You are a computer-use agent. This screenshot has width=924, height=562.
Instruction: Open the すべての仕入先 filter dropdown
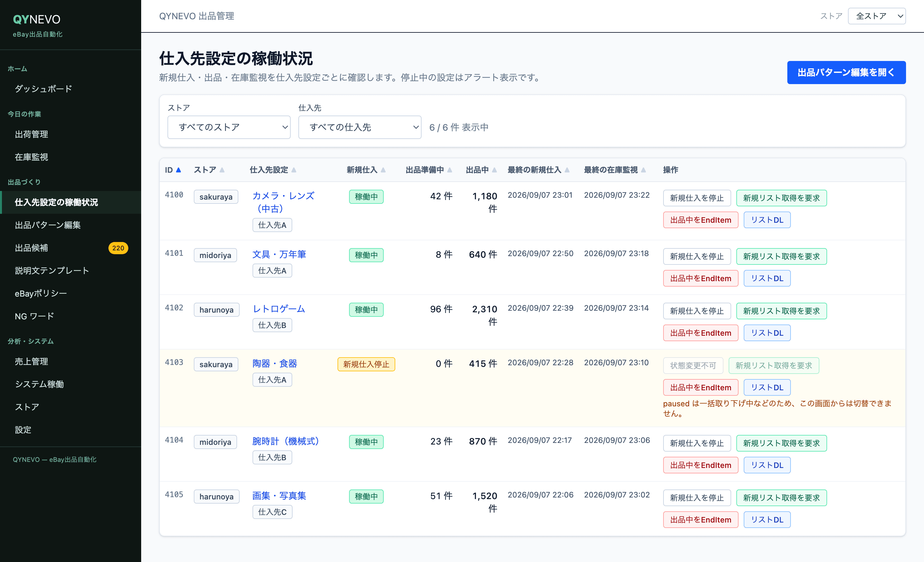[x=360, y=127]
